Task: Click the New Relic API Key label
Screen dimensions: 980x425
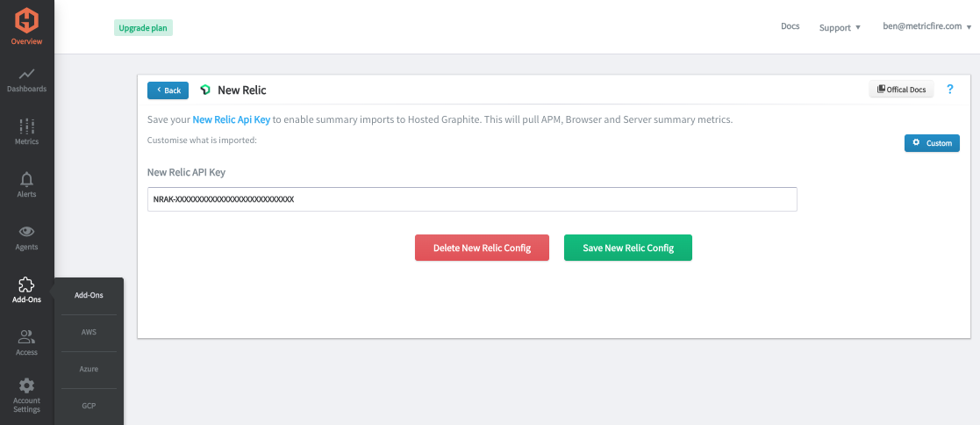Action: tap(186, 172)
